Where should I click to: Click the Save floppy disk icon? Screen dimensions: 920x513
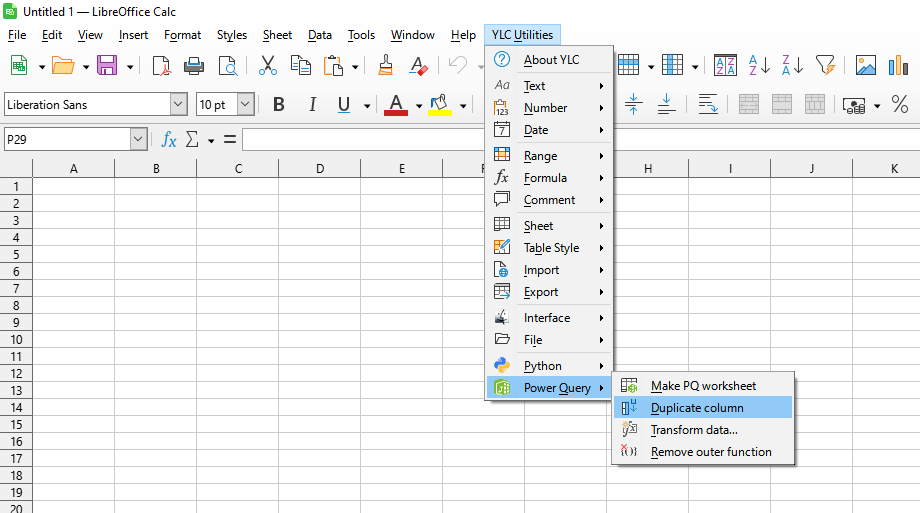107,65
